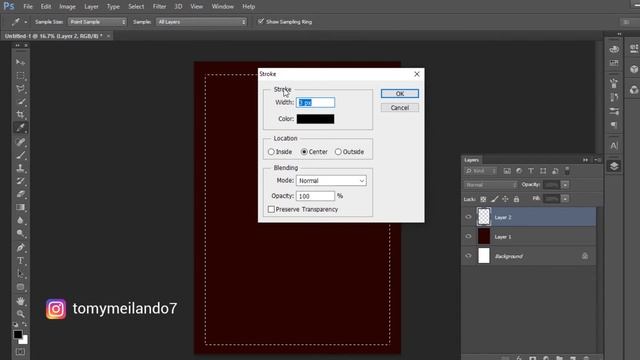Filter layers by adjustment layers icon
Screen dimensions: 640x360
point(519,171)
